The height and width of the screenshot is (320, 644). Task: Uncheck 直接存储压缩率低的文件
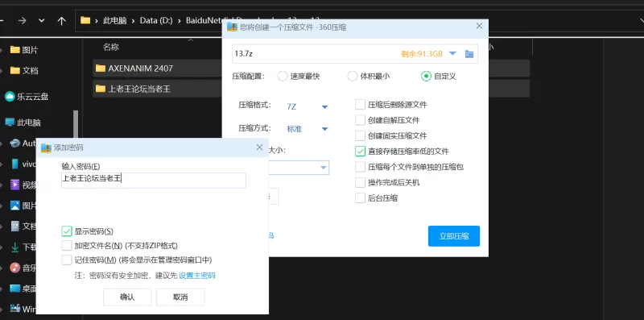point(360,152)
